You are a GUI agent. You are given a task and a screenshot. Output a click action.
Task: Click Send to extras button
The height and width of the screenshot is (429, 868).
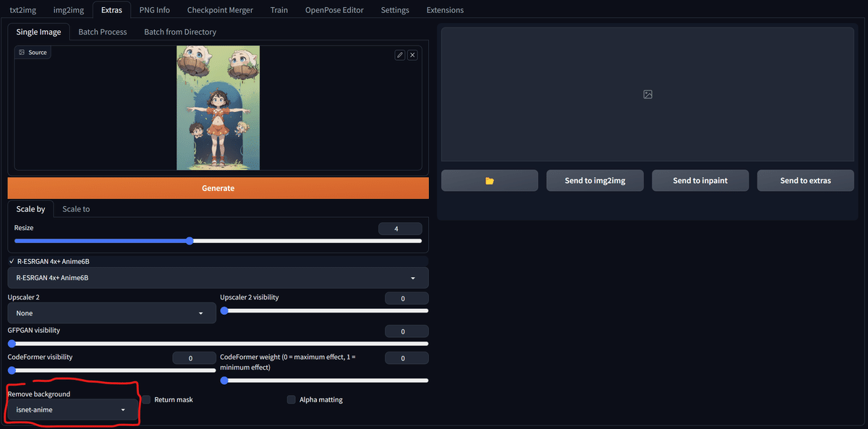[x=806, y=181]
